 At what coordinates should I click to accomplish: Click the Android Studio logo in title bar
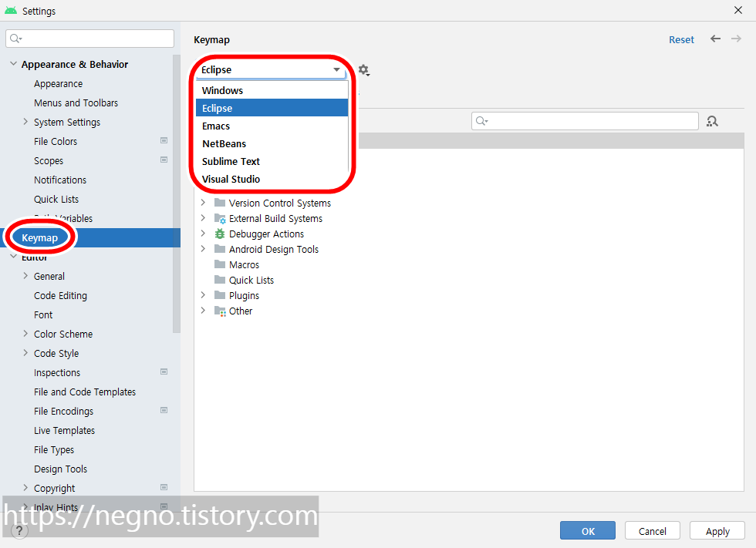11,11
